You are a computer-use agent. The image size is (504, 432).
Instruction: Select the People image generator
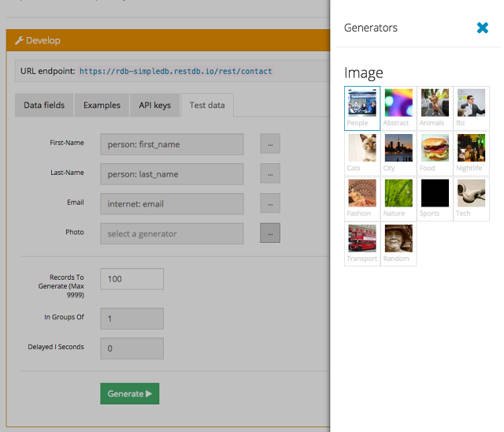click(362, 108)
